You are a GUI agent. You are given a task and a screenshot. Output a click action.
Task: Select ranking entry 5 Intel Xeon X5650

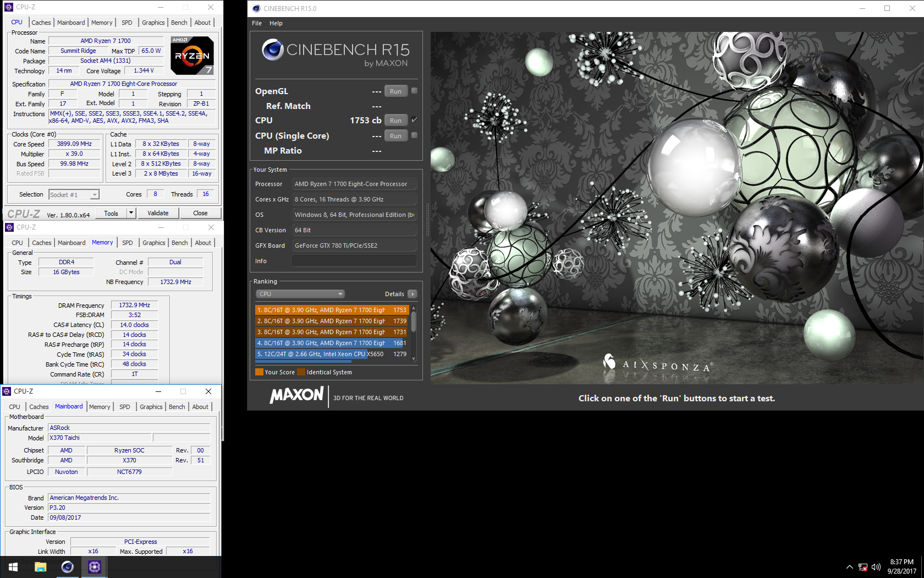click(x=332, y=354)
